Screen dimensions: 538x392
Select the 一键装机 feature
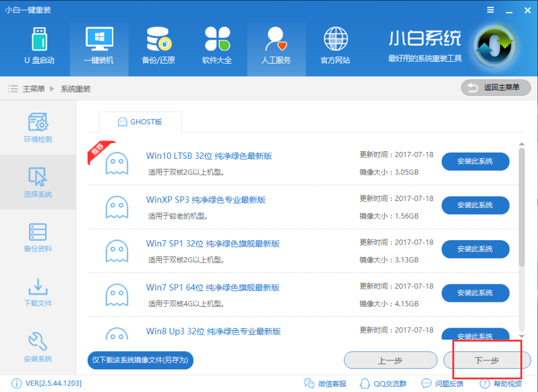pyautogui.click(x=98, y=45)
